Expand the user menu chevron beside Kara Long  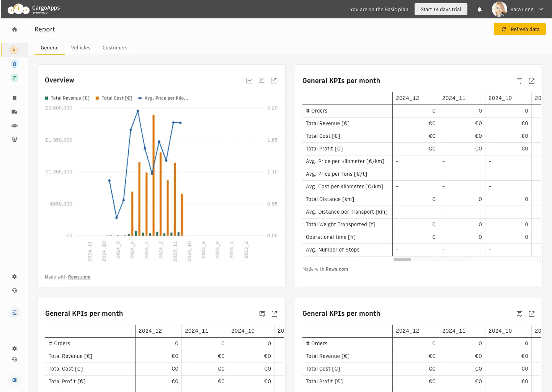click(541, 10)
